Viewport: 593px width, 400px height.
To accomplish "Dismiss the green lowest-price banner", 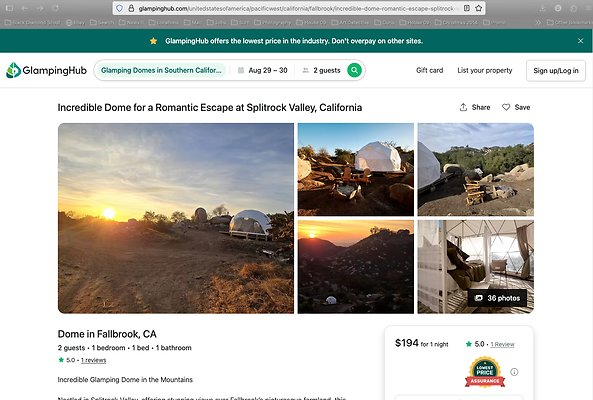I will coord(581,41).
